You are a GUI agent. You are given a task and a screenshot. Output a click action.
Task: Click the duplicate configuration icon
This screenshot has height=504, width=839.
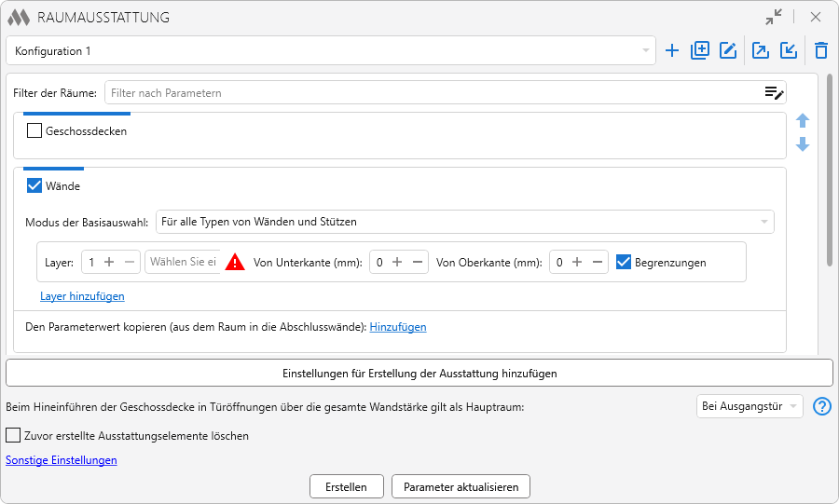[x=700, y=51]
